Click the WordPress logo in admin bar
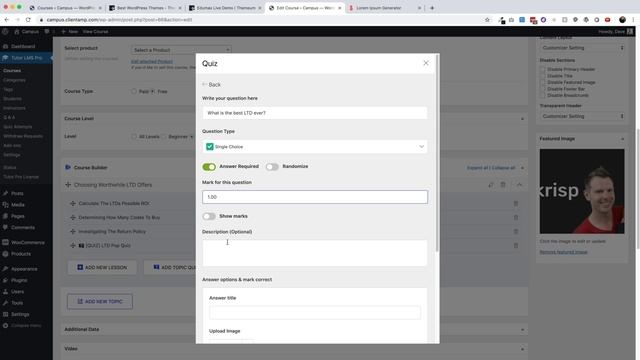Screen dimensions: 640x360 click(5, 31)
